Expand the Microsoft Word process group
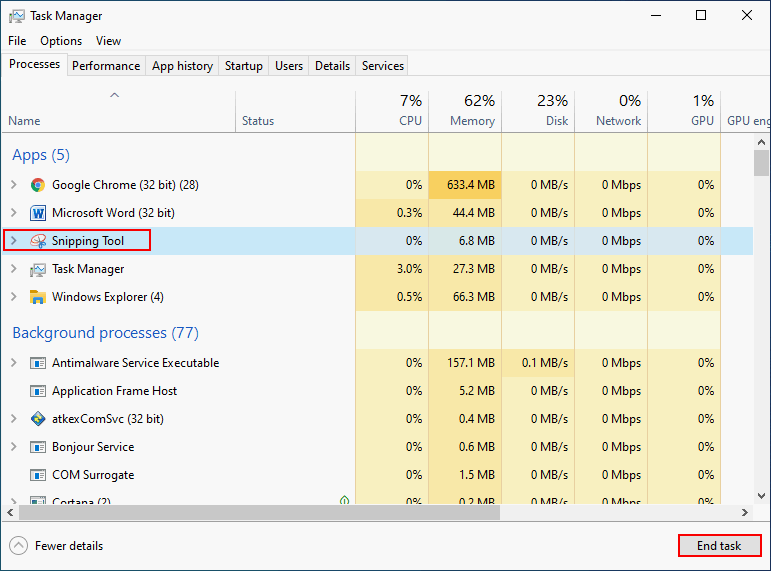 [14, 213]
